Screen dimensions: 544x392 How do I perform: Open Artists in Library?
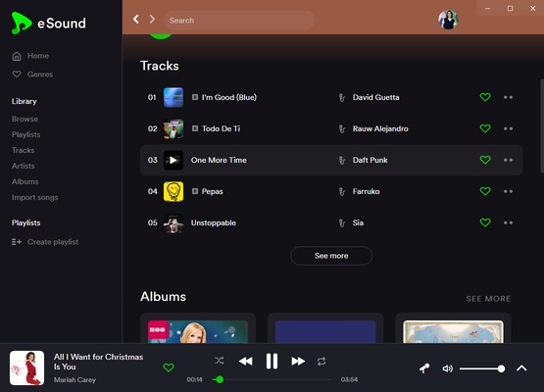[23, 166]
